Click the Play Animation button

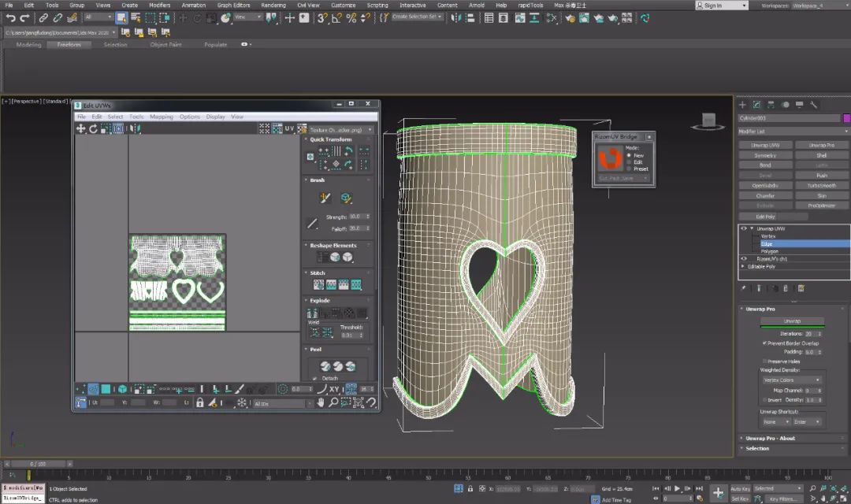click(x=677, y=489)
